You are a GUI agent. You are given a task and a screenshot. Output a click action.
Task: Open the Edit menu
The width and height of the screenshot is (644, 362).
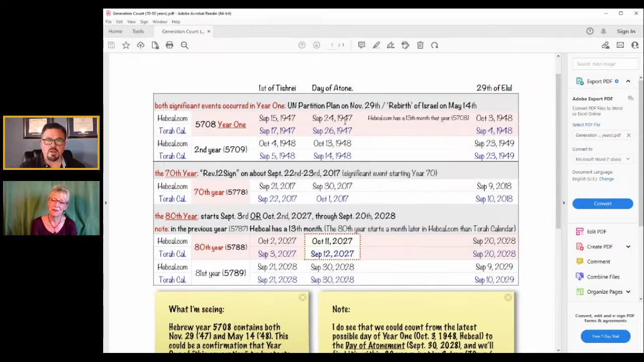[119, 22]
